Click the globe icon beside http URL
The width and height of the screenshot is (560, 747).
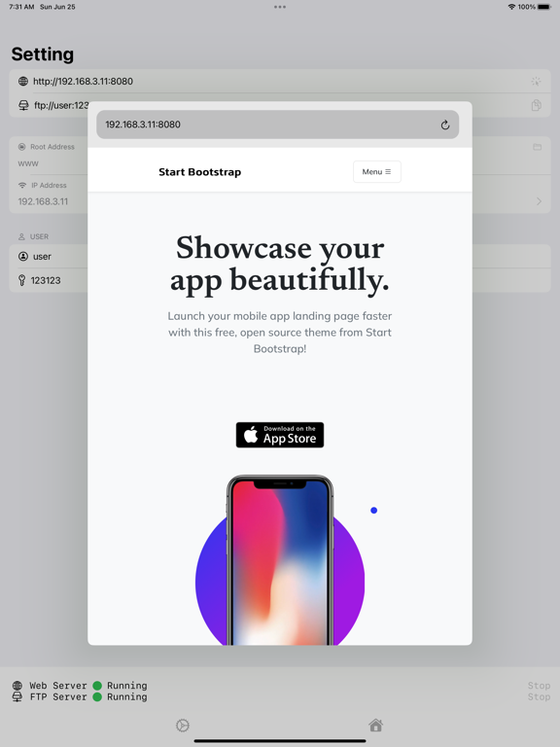coord(23,81)
